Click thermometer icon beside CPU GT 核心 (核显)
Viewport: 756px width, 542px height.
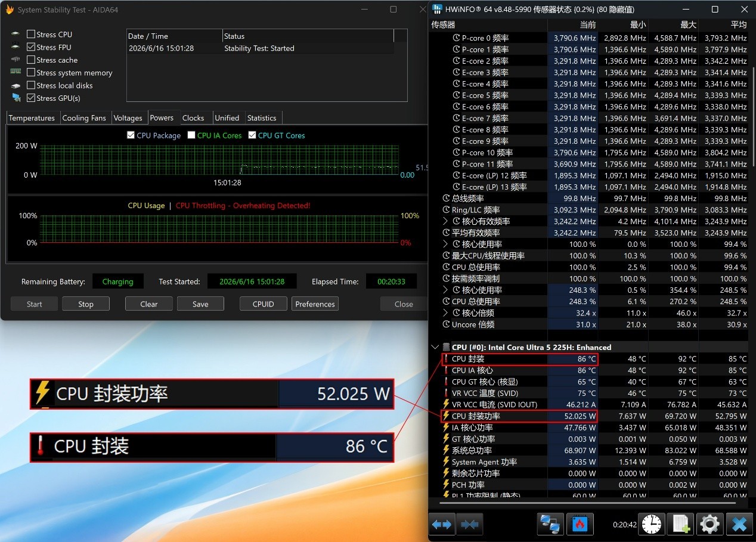coord(446,382)
